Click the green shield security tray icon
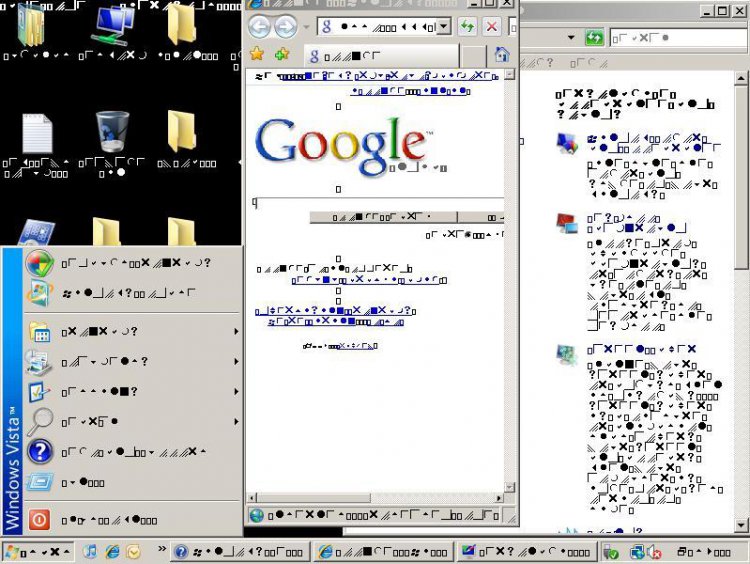Viewport: 750px width, 564px height. [x=611, y=552]
